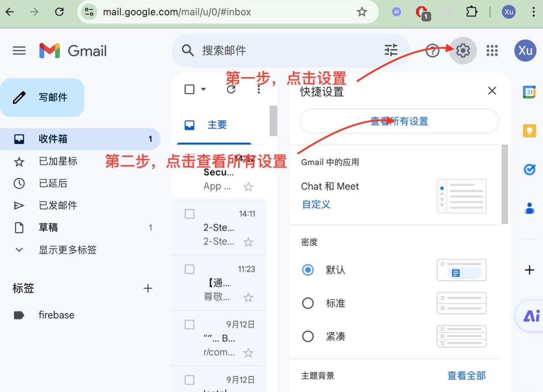Open the Google apps grid
This screenshot has width=543, height=392.
pyautogui.click(x=492, y=51)
